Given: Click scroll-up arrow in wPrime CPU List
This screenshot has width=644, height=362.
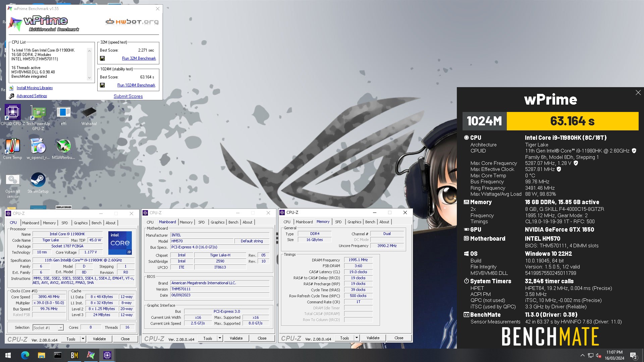Looking at the screenshot, I should point(89,51).
